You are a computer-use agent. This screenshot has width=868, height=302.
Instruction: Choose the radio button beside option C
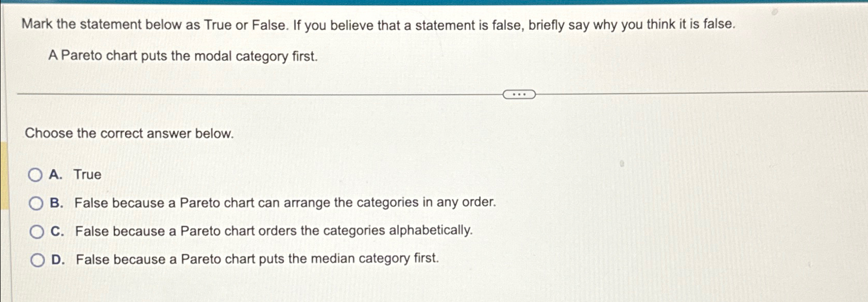point(36,232)
